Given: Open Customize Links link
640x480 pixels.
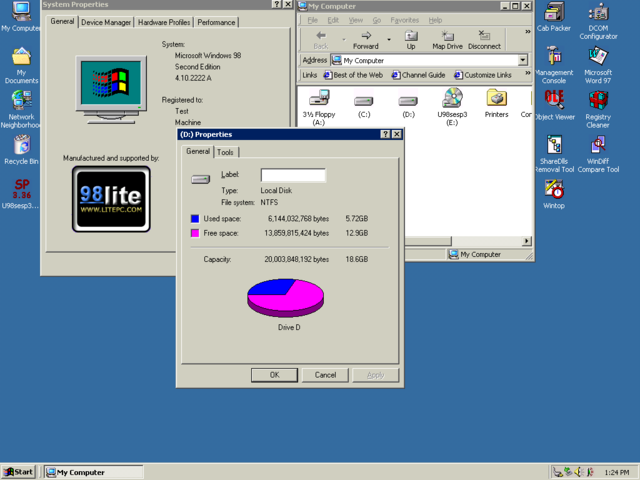Looking at the screenshot, I should tap(483, 75).
